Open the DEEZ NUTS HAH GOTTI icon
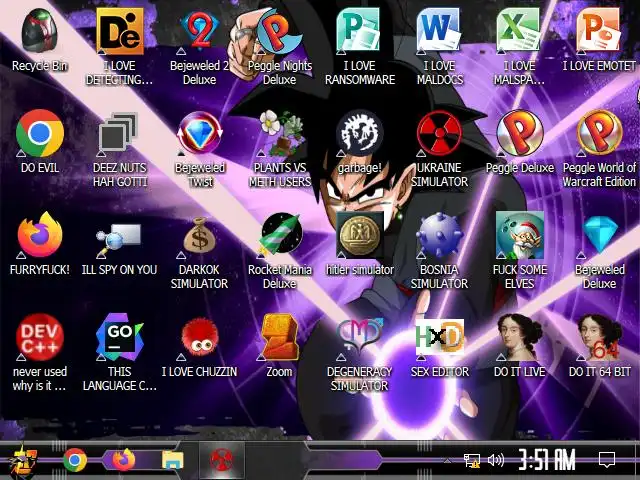 119,133
